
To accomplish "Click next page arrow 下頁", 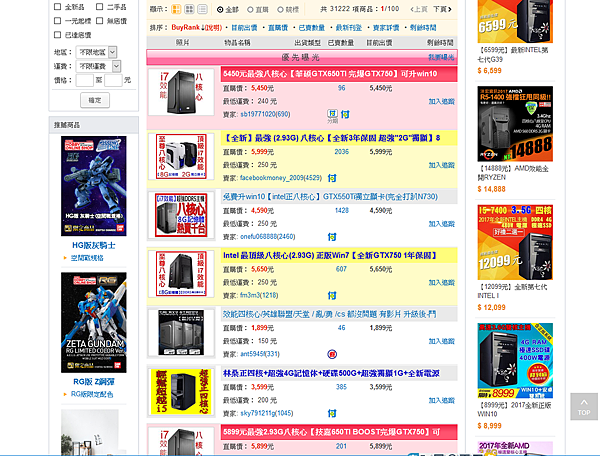I will (442, 9).
